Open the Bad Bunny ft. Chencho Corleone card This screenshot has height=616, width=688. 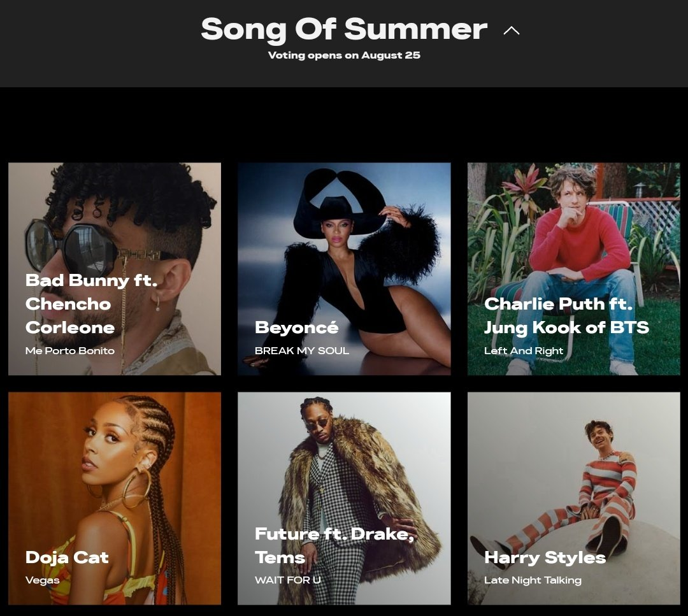(x=115, y=269)
